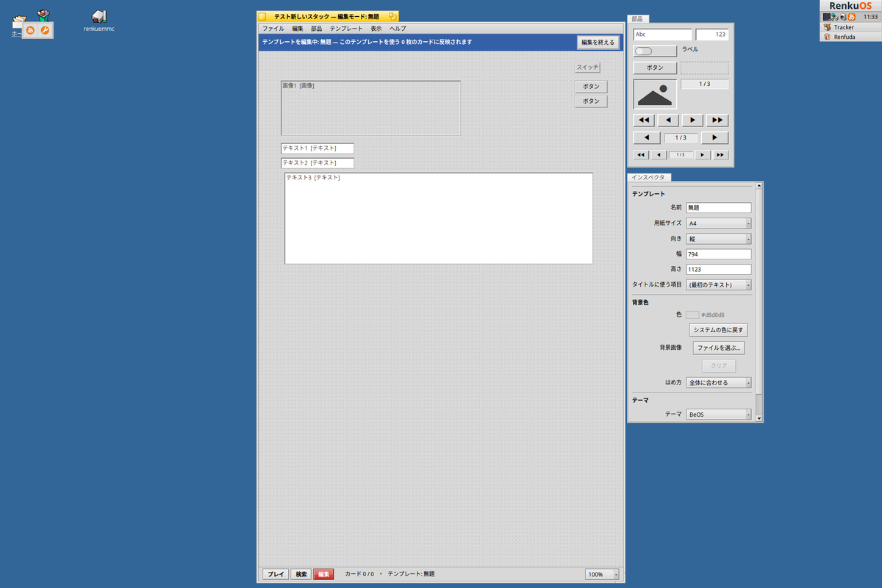Click the 背景色 color swatch
Screen dimensions: 882x588
tap(692, 315)
